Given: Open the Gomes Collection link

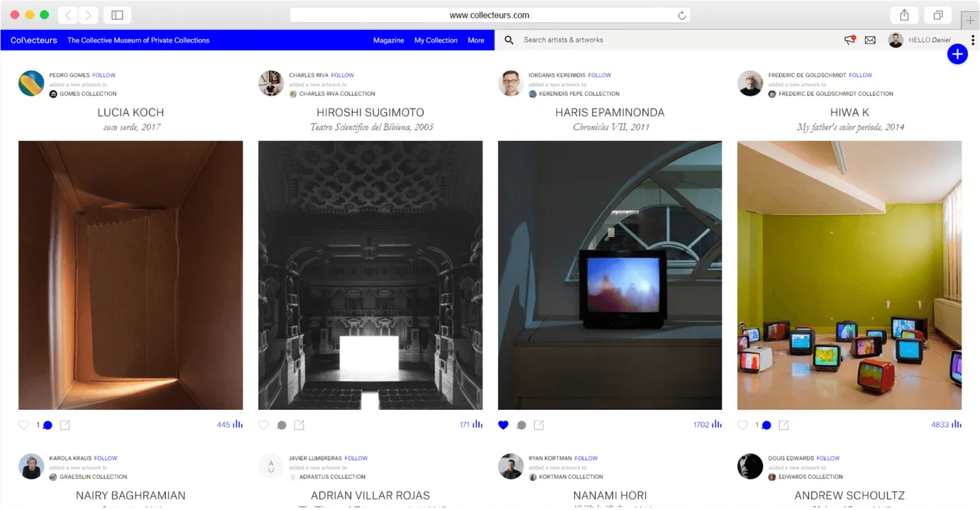Looking at the screenshot, I should [88, 94].
